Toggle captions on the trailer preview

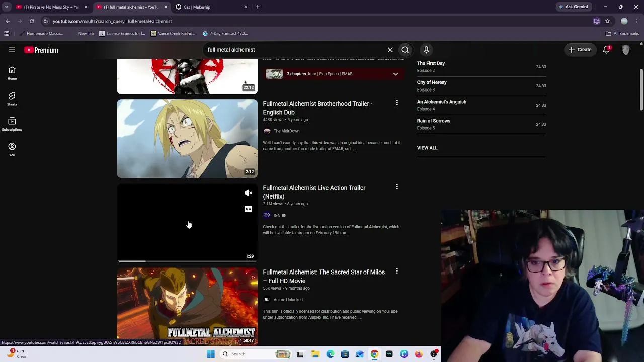tap(248, 209)
